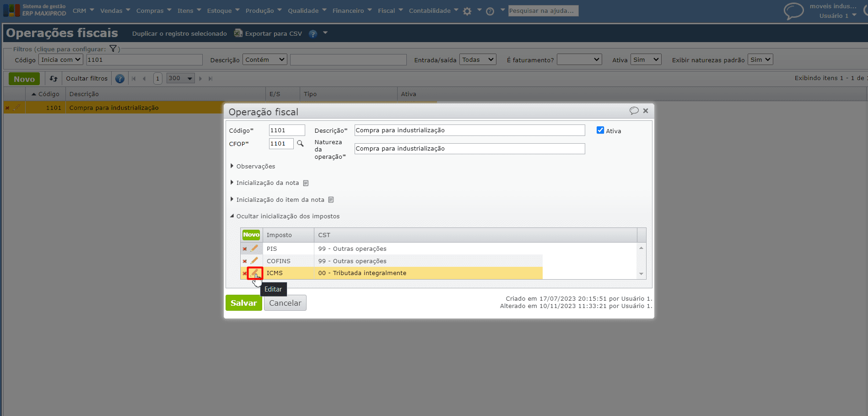This screenshot has width=868, height=416.
Task: Click Novo button in main grid toolbar
Action: 24,79
